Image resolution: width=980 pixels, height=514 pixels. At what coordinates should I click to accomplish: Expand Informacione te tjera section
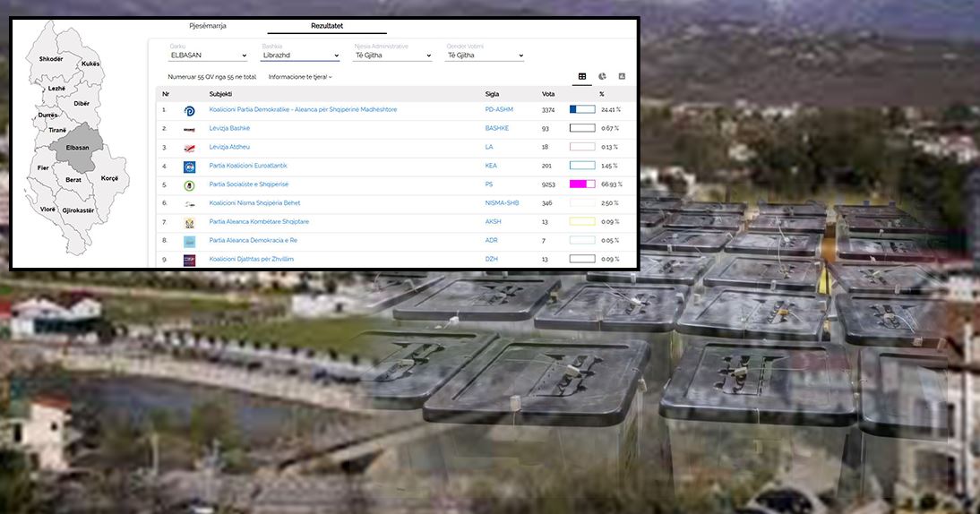pyautogui.click(x=300, y=77)
